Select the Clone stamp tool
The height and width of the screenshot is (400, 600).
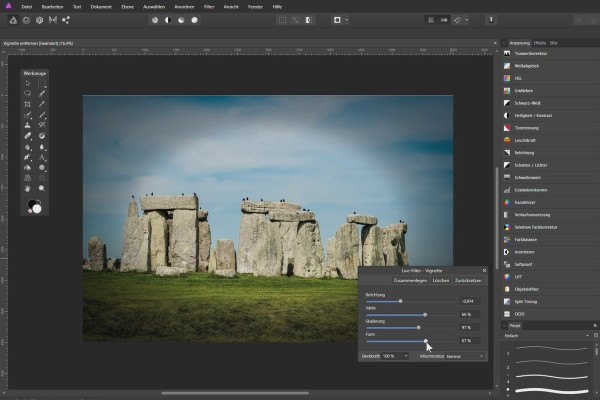click(x=28, y=125)
